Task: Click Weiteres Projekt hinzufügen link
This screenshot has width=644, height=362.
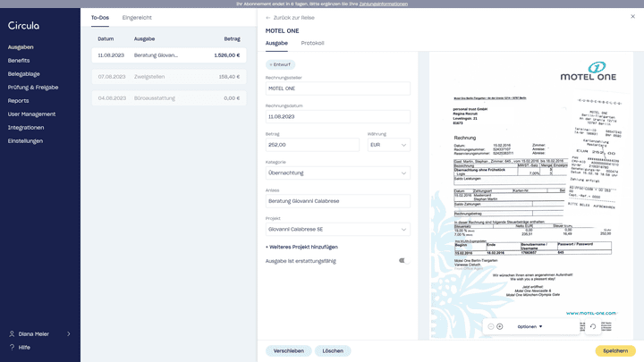Action: click(301, 247)
